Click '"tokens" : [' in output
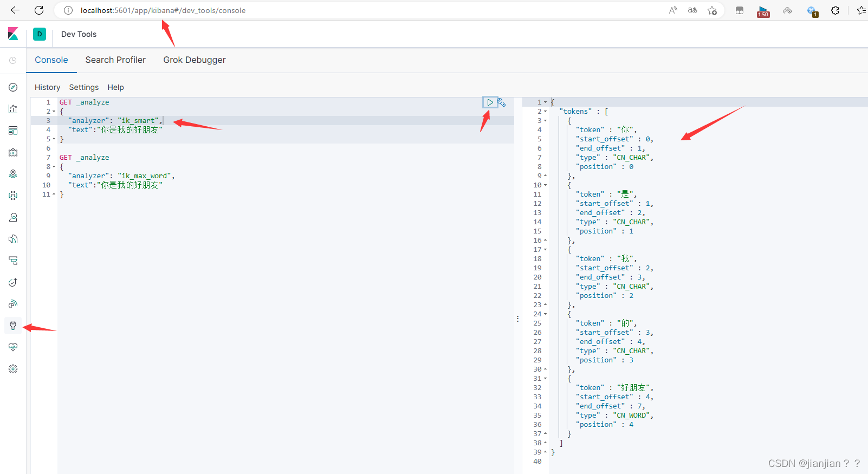The height and width of the screenshot is (474, 868). click(584, 112)
